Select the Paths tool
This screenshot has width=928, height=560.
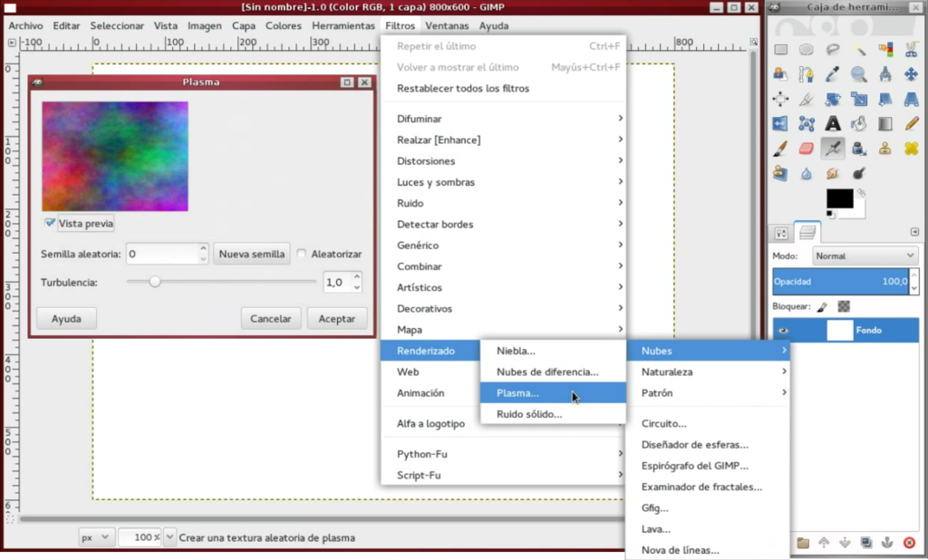click(x=806, y=74)
